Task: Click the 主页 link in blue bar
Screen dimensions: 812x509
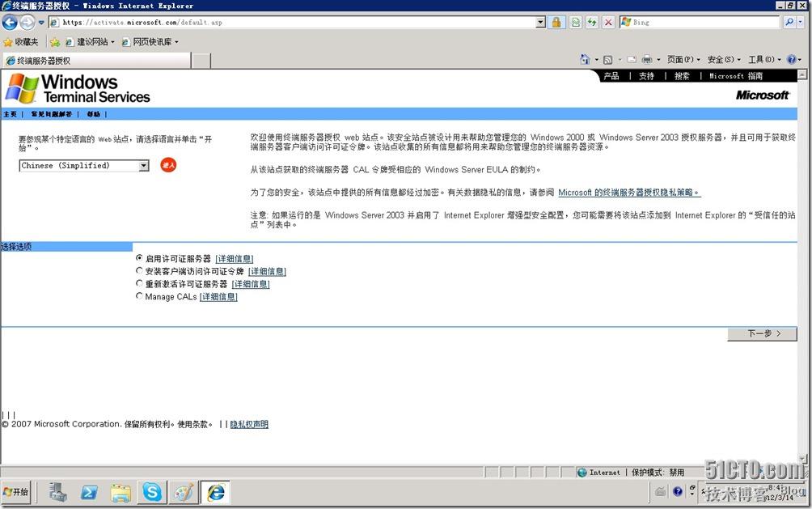Action: pos(10,114)
